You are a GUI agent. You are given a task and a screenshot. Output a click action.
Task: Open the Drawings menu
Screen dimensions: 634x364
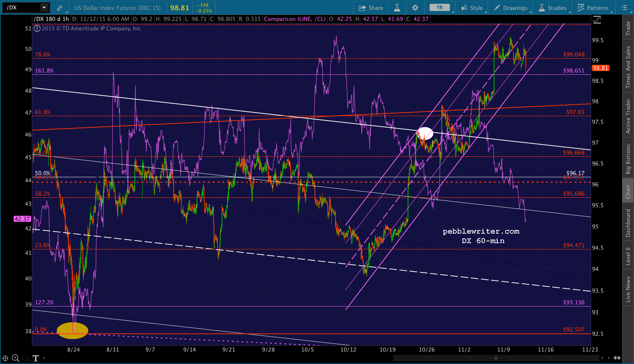coord(511,8)
